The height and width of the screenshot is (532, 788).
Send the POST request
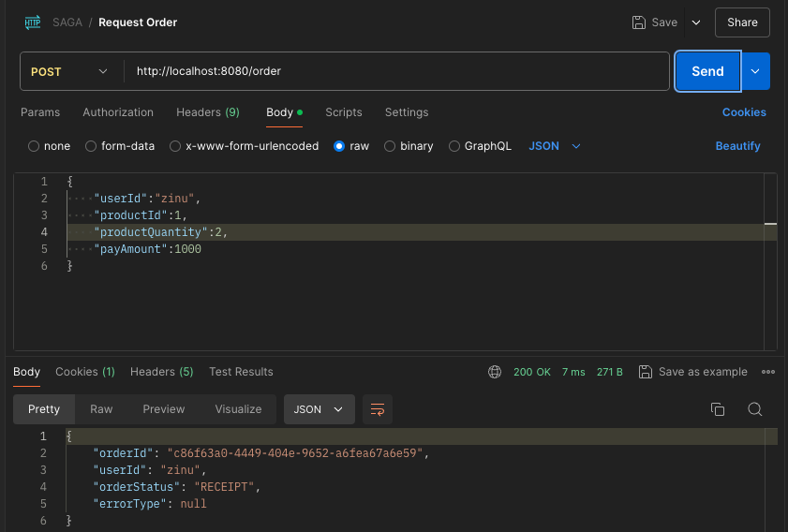pyautogui.click(x=707, y=71)
